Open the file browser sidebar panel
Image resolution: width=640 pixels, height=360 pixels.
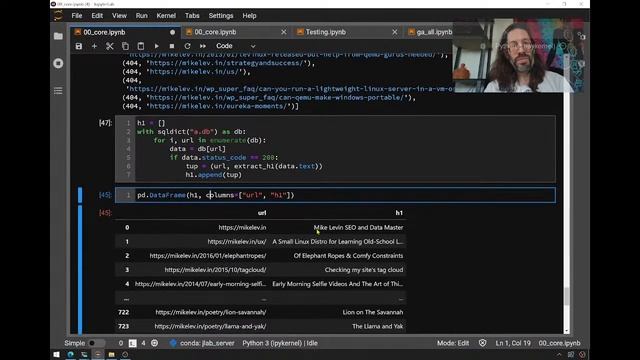click(x=58, y=36)
